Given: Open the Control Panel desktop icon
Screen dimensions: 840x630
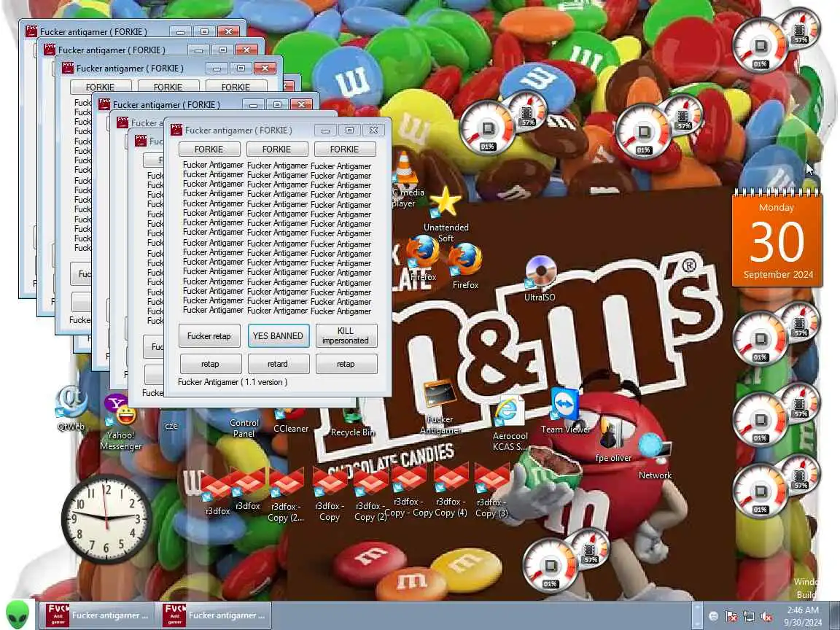Looking at the screenshot, I should 244,427.
